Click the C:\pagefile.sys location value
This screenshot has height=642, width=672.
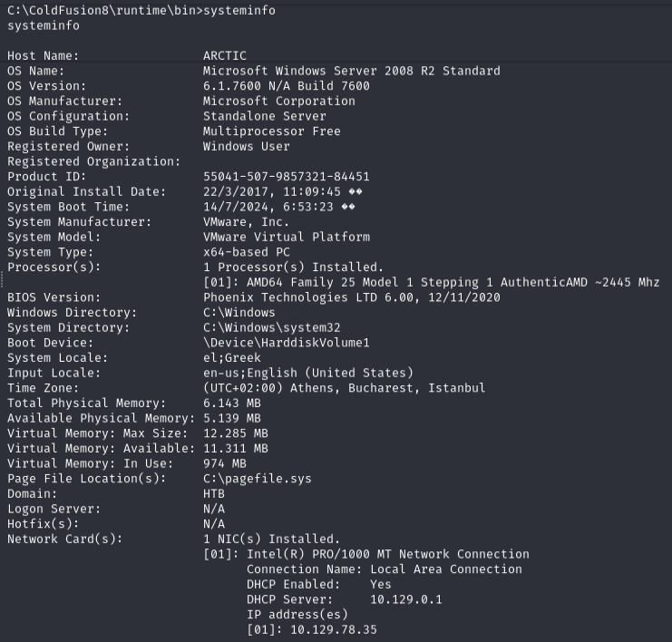pos(257,479)
